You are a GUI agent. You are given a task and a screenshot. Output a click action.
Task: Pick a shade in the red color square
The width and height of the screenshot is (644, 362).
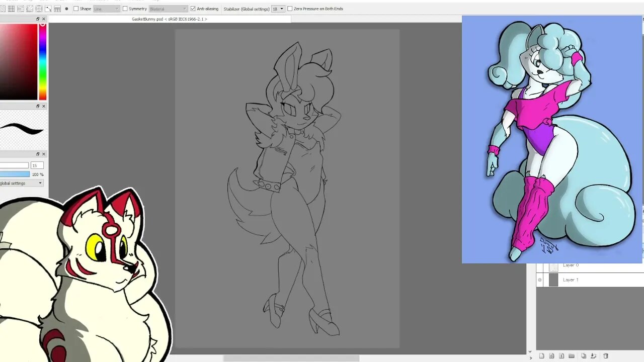coord(19,61)
